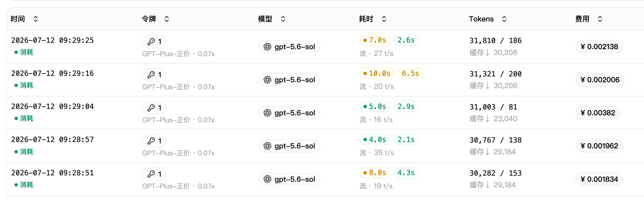Click OpenAI logo in 09:29:16 row model
The height and width of the screenshot is (199, 644).
267,80
